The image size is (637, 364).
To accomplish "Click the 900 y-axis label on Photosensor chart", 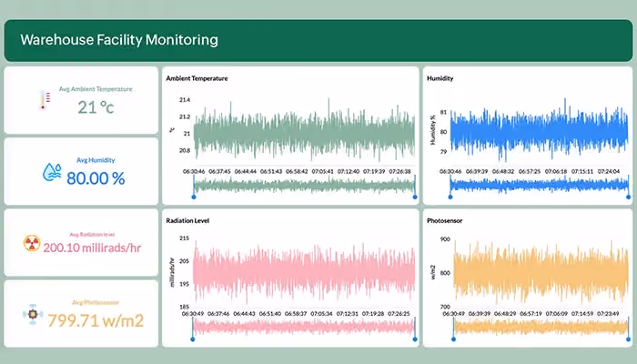I will tap(445, 239).
